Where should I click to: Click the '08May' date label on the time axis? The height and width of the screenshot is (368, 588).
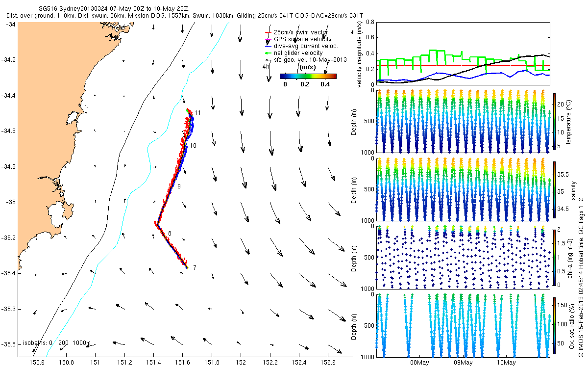pos(419,363)
